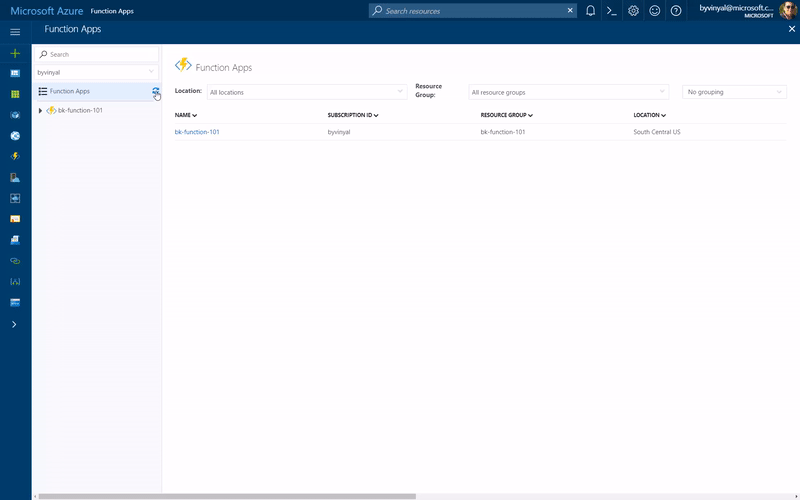Screen dimensions: 800x500
Task: Refresh the Function Apps list
Action: [x=155, y=91]
